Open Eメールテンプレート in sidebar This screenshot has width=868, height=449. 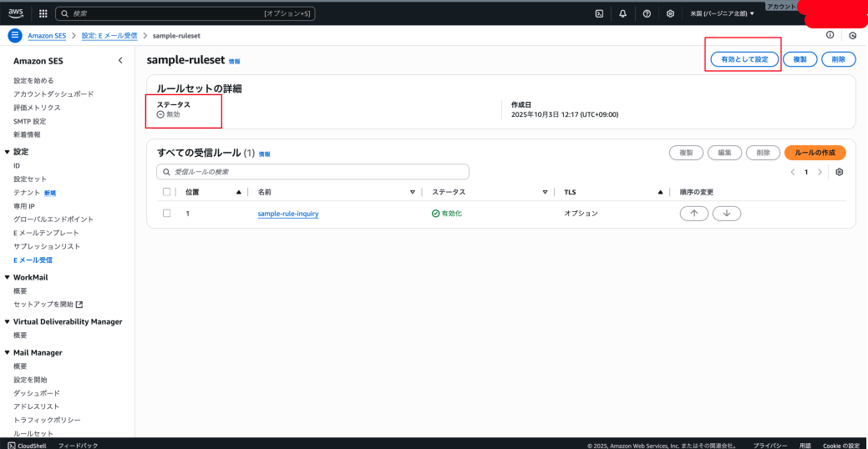tap(47, 233)
